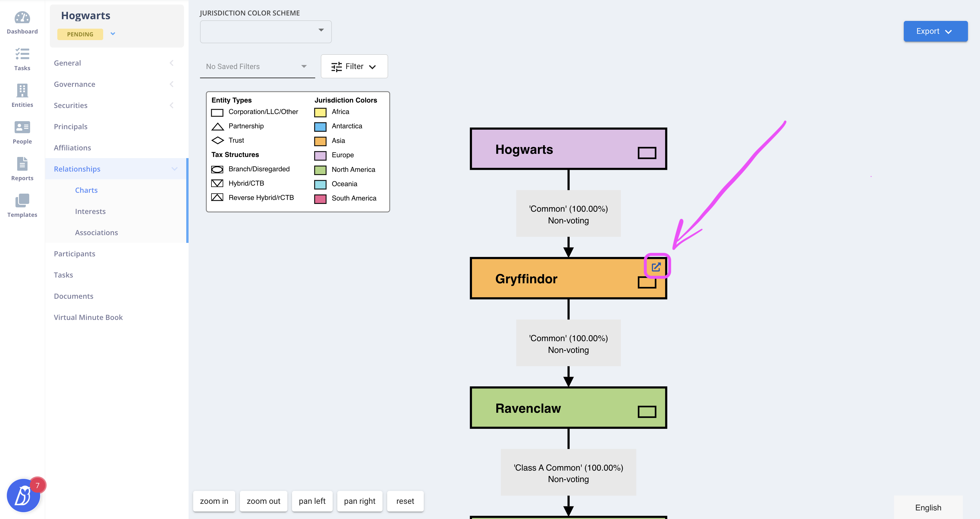This screenshot has height=519, width=980.
Task: Open Gryffindor entity via external link icon
Action: click(656, 267)
